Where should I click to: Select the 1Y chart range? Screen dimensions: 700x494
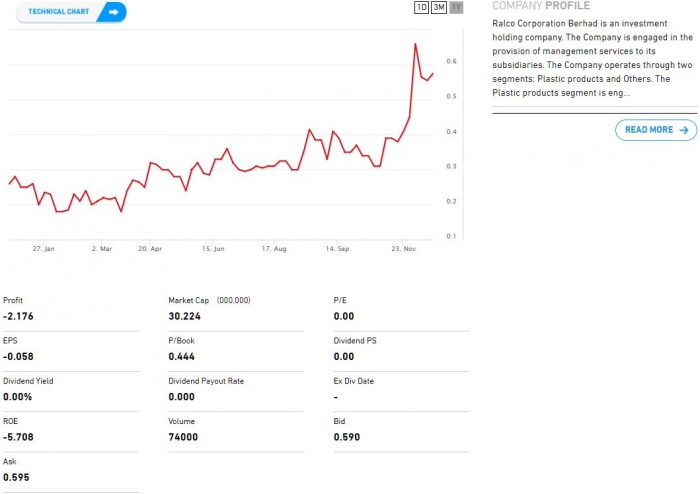click(456, 8)
